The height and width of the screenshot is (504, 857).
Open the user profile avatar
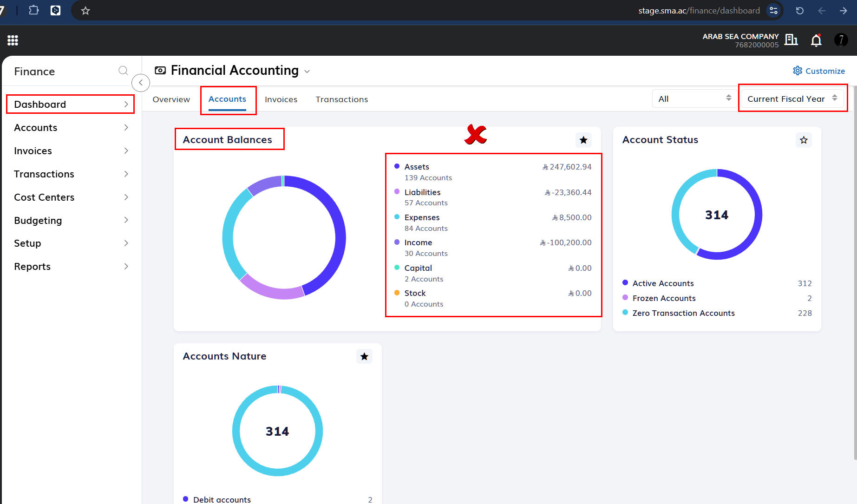click(x=841, y=40)
